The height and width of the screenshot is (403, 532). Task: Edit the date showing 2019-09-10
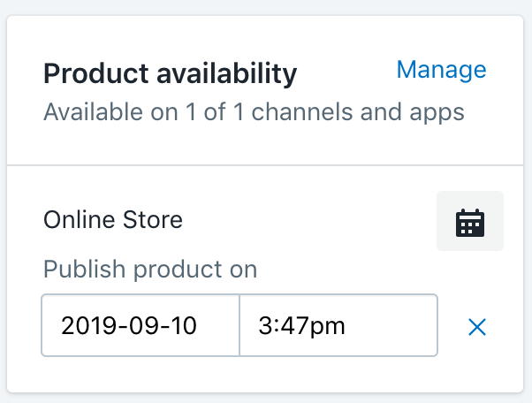[141, 326]
